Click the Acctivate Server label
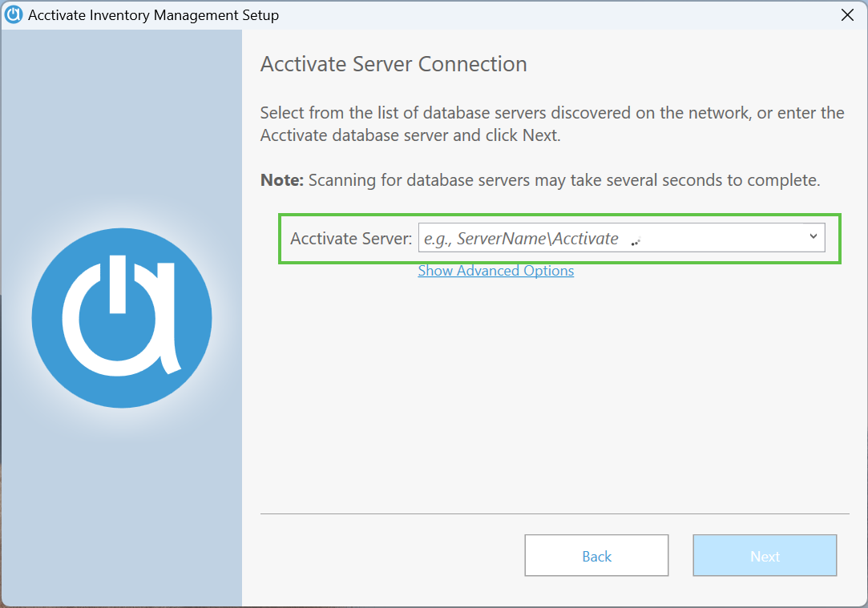Image resolution: width=868 pixels, height=608 pixels. click(350, 238)
